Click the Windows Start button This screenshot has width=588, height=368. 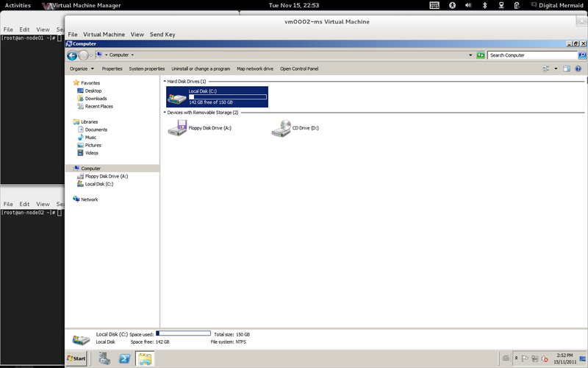coord(76,358)
